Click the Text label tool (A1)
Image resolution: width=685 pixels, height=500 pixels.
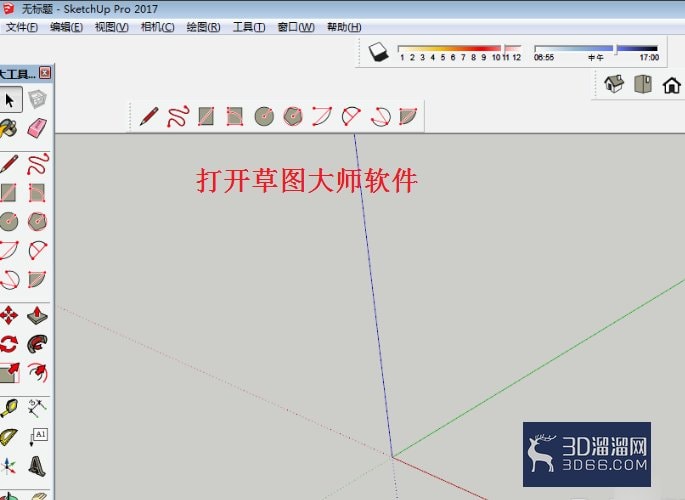(x=38, y=437)
